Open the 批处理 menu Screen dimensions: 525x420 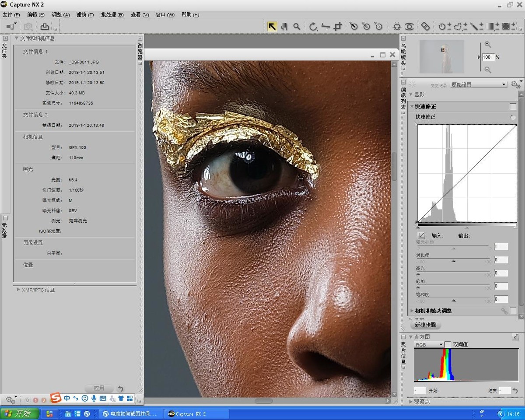click(x=112, y=15)
